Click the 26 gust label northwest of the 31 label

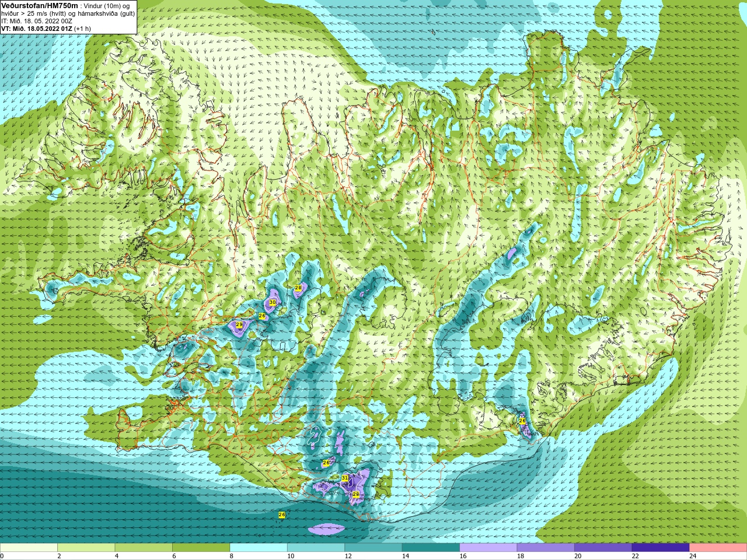326,463
